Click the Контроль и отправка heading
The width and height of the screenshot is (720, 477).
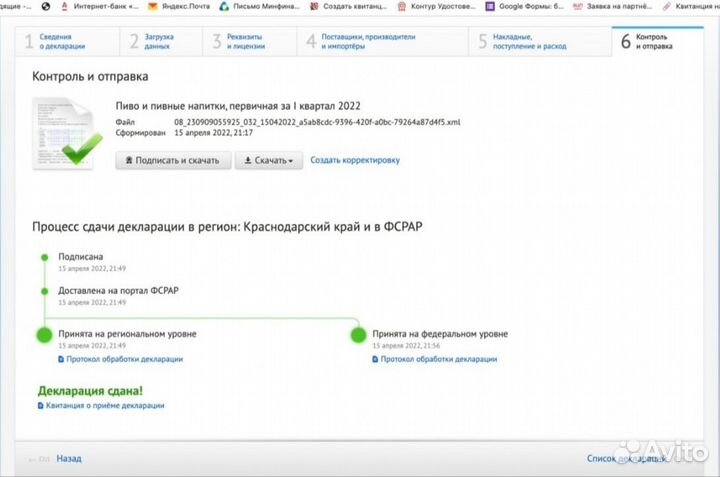pyautogui.click(x=90, y=76)
